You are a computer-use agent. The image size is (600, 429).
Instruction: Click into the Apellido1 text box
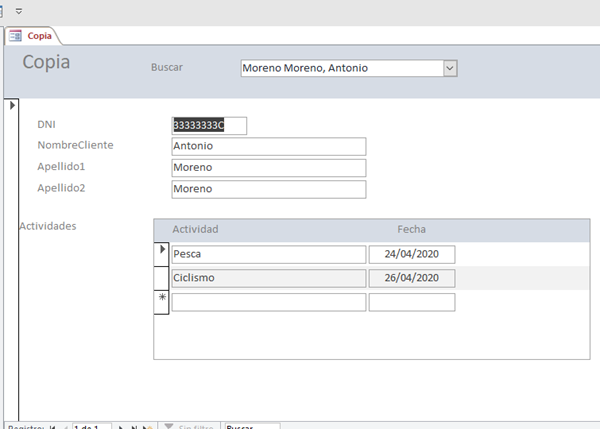click(x=268, y=167)
